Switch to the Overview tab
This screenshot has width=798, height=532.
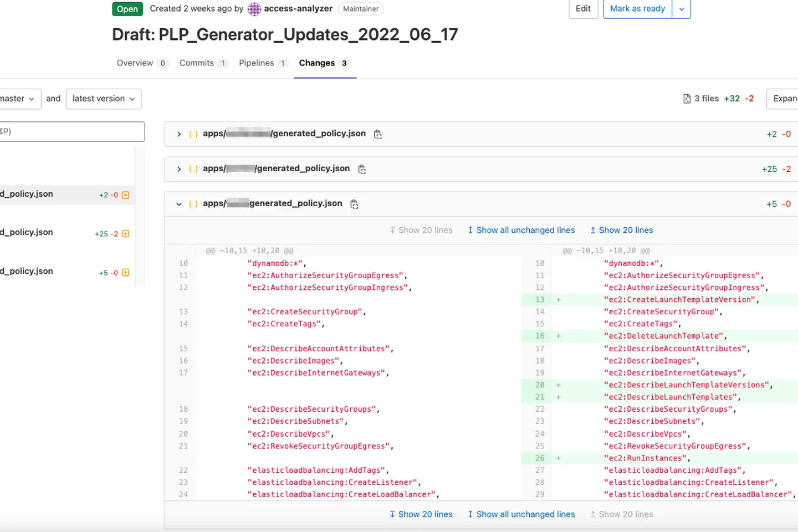(x=142, y=63)
